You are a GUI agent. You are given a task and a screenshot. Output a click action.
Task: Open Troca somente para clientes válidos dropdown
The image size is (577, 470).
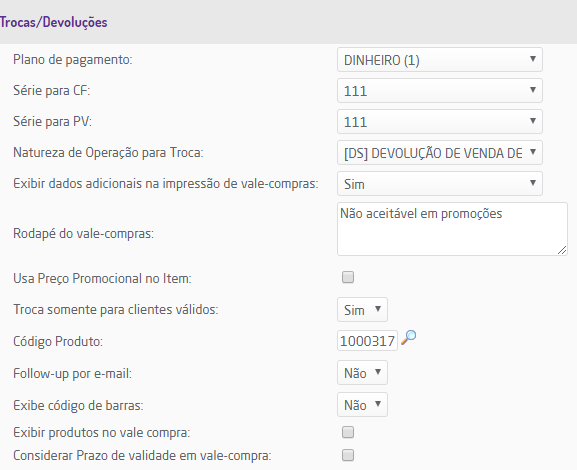click(x=362, y=310)
